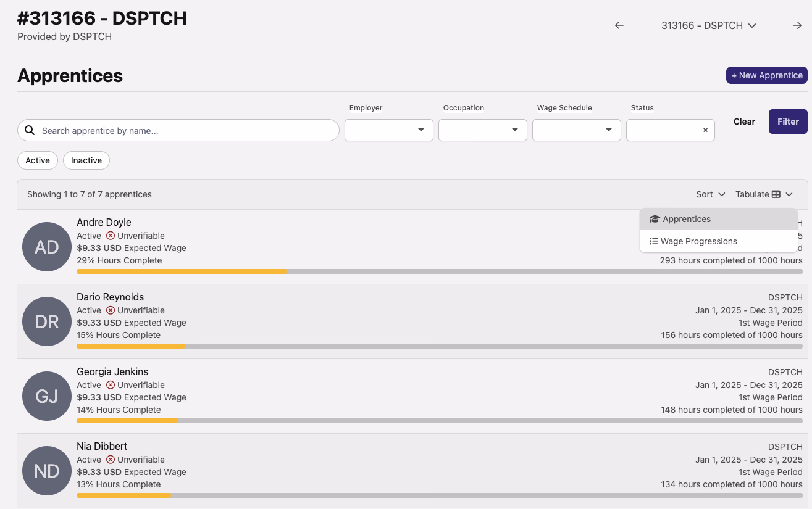Click the AD avatar for Andre Doyle
The height and width of the screenshot is (509, 812).
[x=47, y=247]
